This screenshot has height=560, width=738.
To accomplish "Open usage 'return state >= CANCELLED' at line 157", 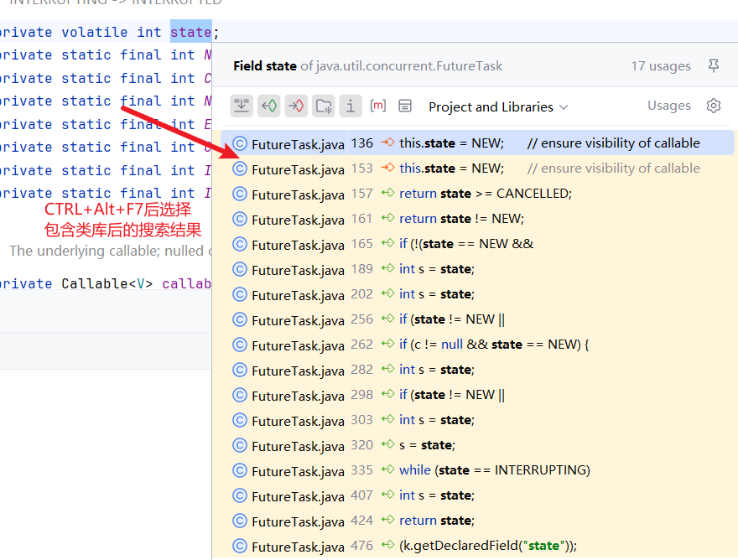I will (x=485, y=194).
